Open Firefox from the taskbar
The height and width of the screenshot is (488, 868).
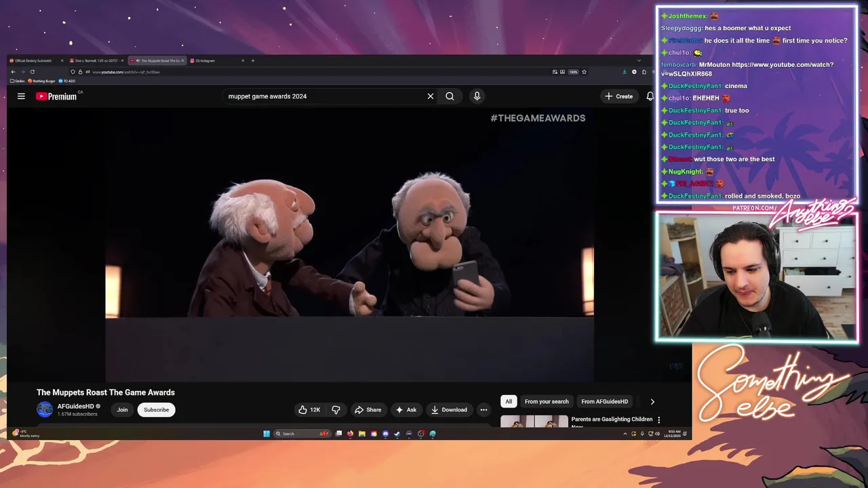[350, 434]
